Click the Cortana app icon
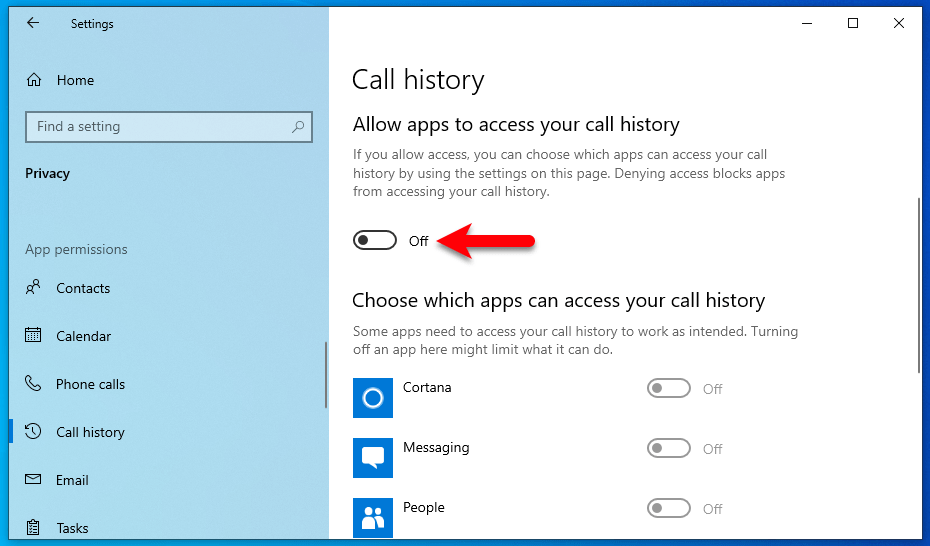Image resolution: width=930 pixels, height=546 pixels. tap(372, 398)
